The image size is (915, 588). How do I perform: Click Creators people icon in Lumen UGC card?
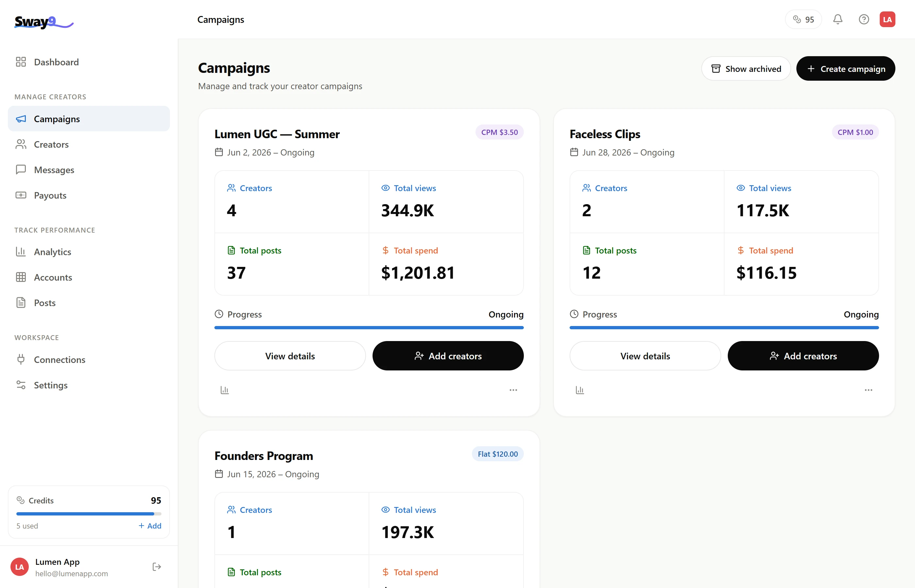(x=231, y=188)
